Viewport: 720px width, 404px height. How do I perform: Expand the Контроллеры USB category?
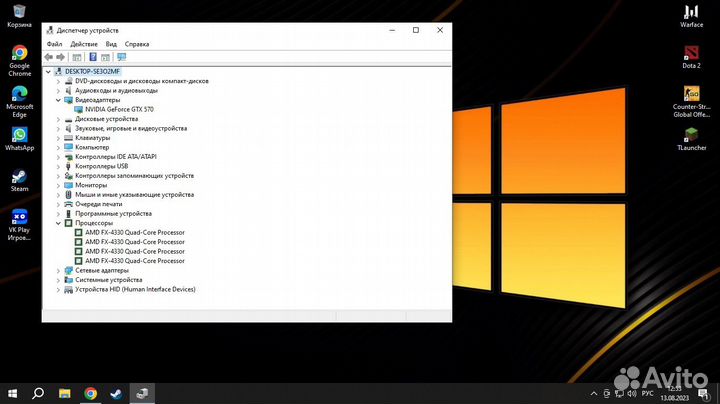58,166
